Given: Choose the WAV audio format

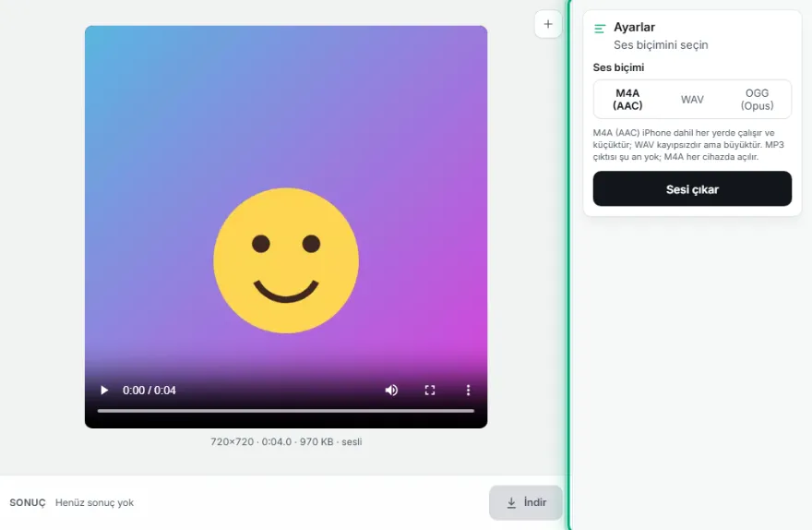Looking at the screenshot, I should 692,100.
